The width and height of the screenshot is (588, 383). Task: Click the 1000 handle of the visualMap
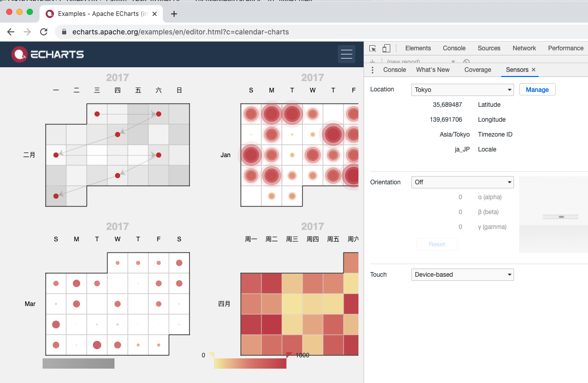pos(289,355)
